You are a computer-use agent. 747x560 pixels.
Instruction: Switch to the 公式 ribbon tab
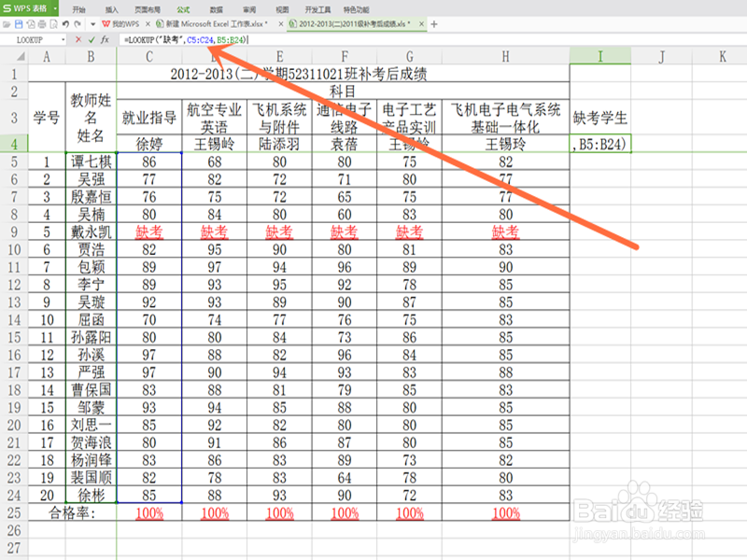point(181,9)
